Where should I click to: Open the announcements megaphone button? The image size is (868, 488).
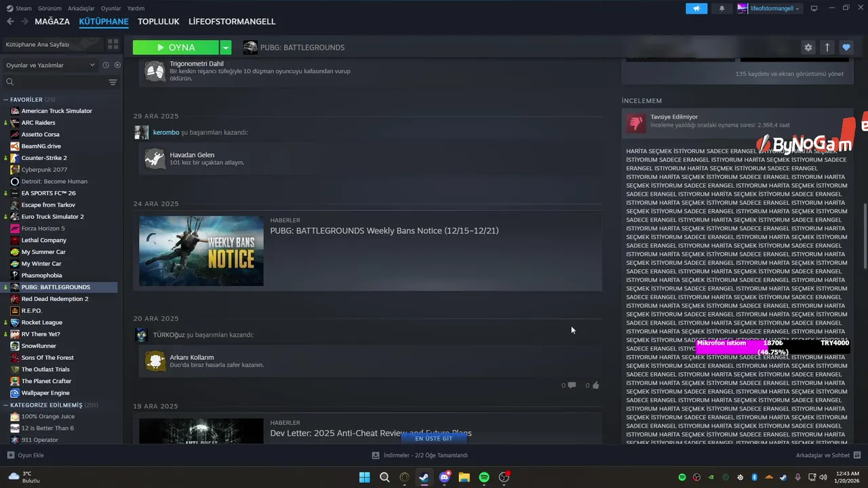[696, 8]
